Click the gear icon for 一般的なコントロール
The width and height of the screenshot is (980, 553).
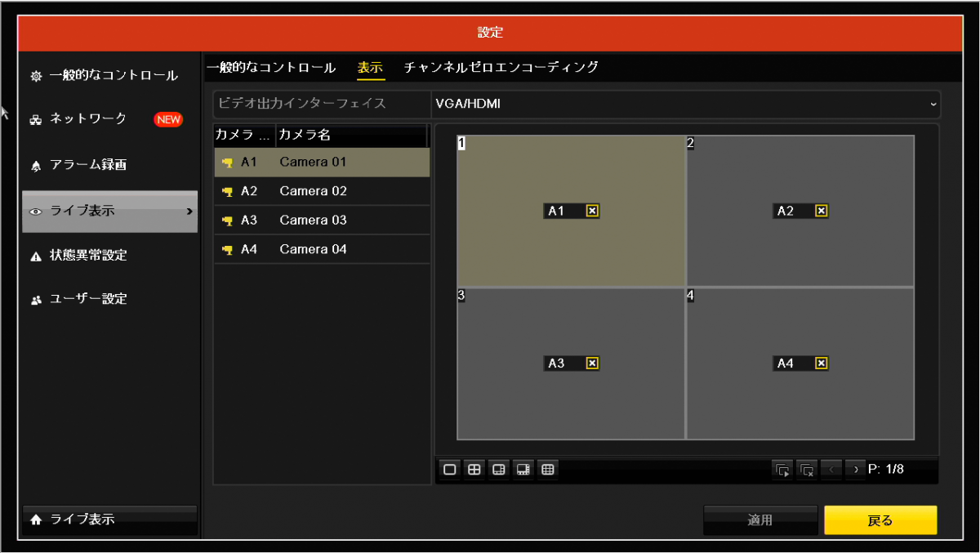pos(36,76)
